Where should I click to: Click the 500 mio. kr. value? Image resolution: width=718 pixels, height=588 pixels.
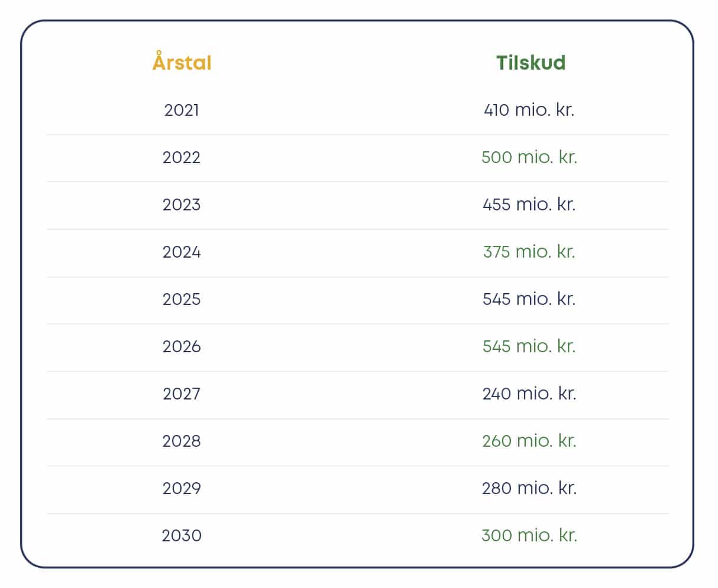pos(529,157)
